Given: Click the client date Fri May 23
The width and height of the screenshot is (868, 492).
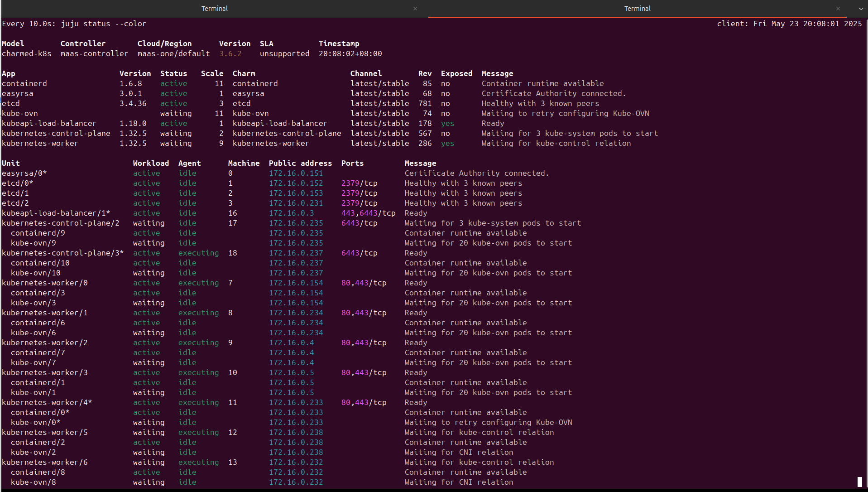Looking at the screenshot, I should point(776,24).
